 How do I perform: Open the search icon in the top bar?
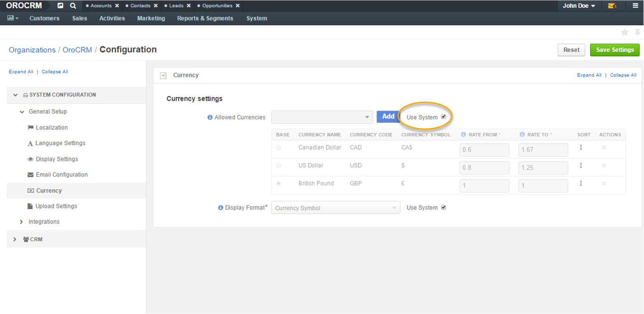(73, 6)
